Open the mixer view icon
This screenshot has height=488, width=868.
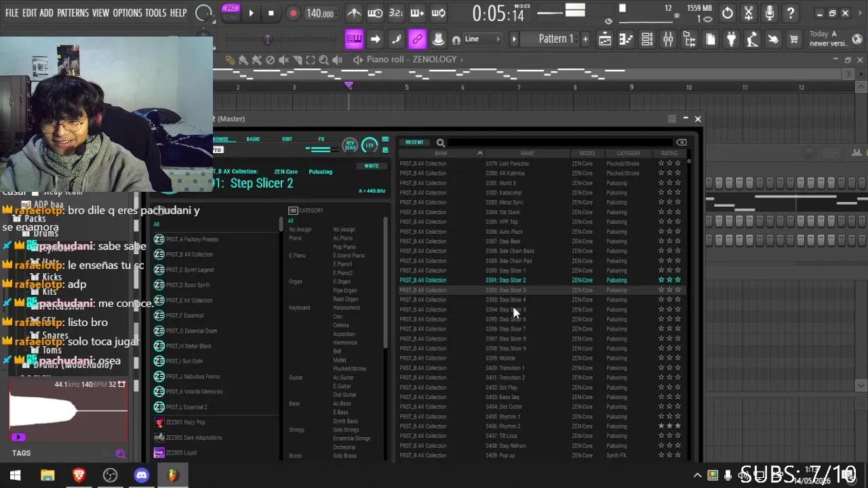(x=668, y=39)
